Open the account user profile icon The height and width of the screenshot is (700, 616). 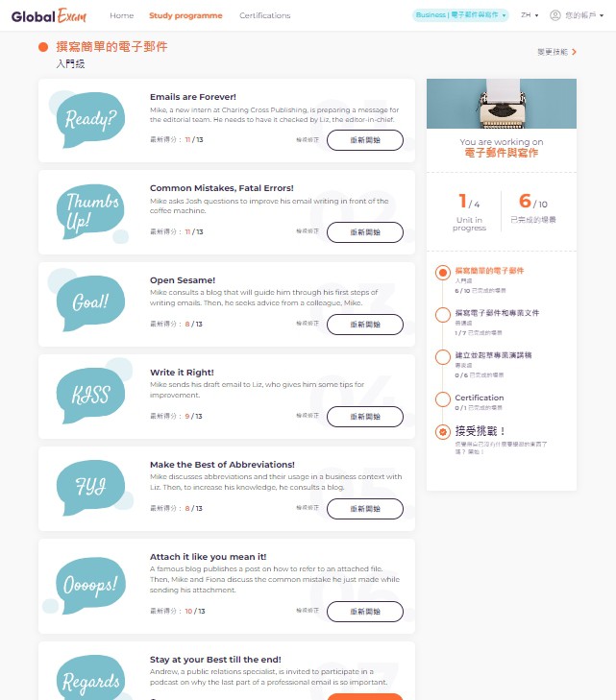554,15
